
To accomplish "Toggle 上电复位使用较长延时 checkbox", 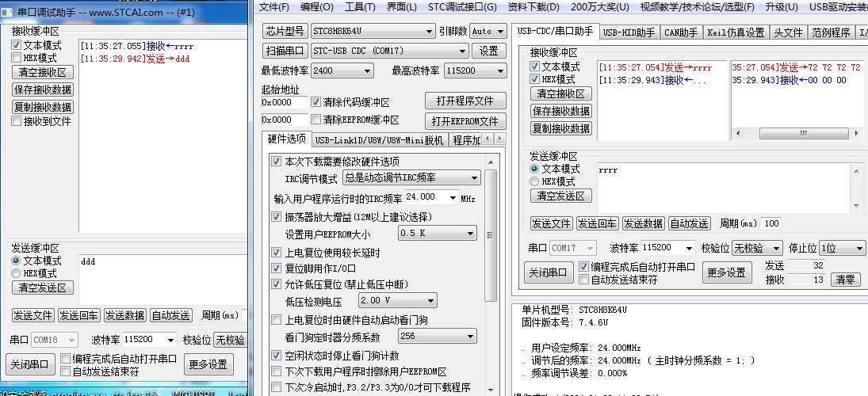I will pyautogui.click(x=276, y=252).
